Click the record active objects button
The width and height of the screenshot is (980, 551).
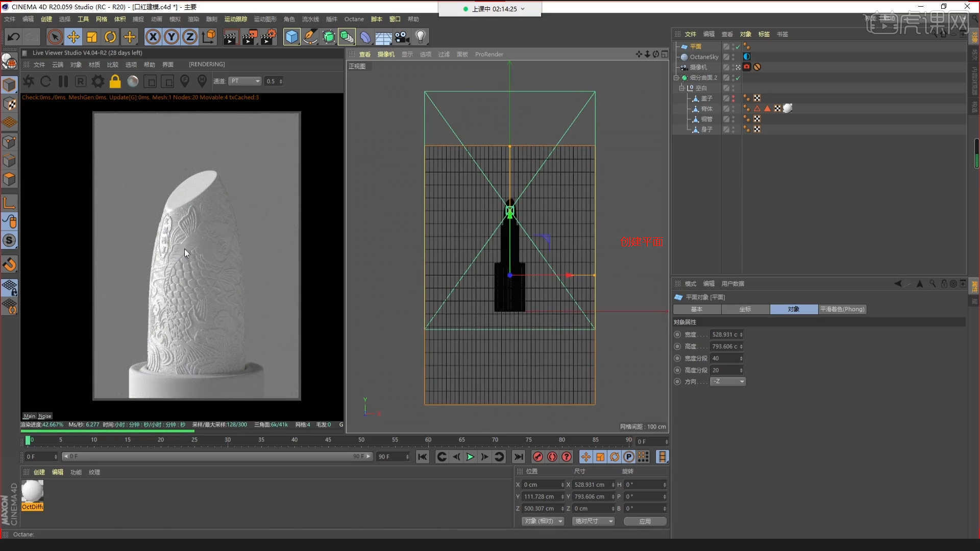(x=537, y=457)
